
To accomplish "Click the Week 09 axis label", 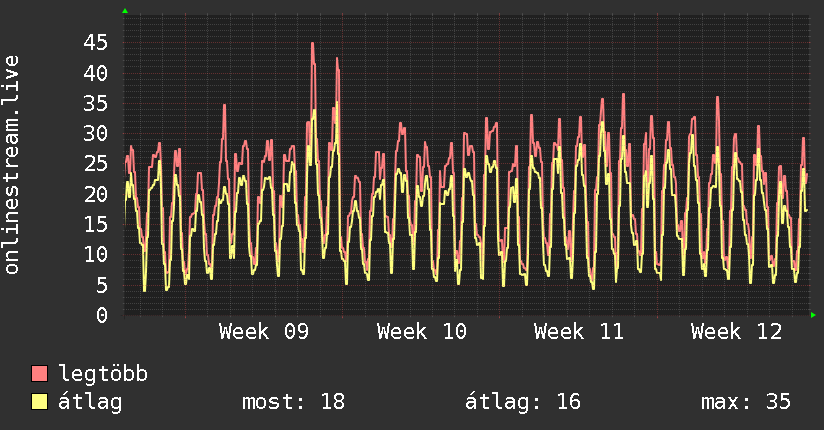I will (264, 332).
